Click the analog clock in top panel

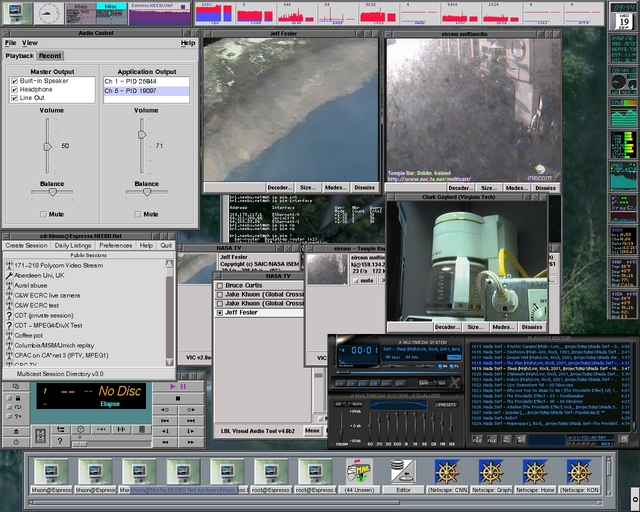[x=49, y=13]
